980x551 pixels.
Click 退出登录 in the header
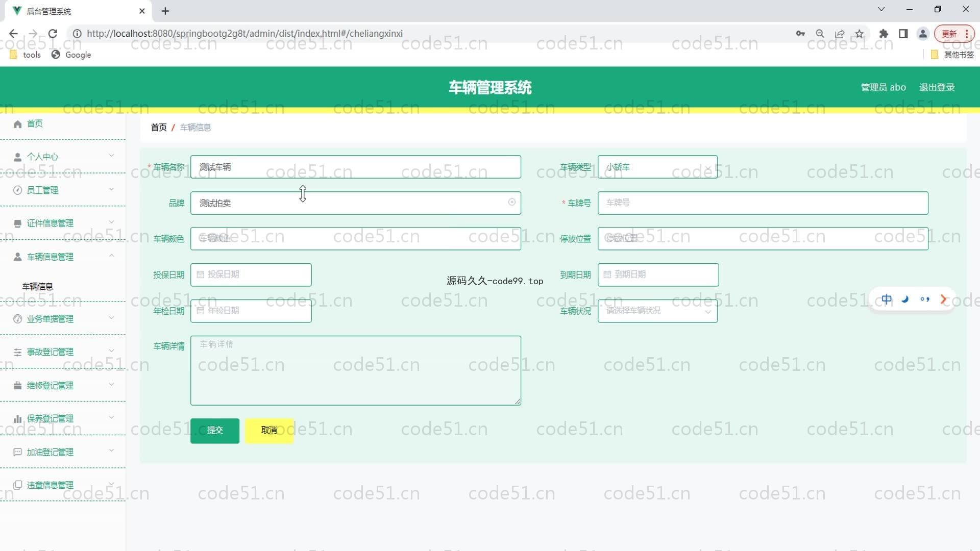[x=937, y=87]
